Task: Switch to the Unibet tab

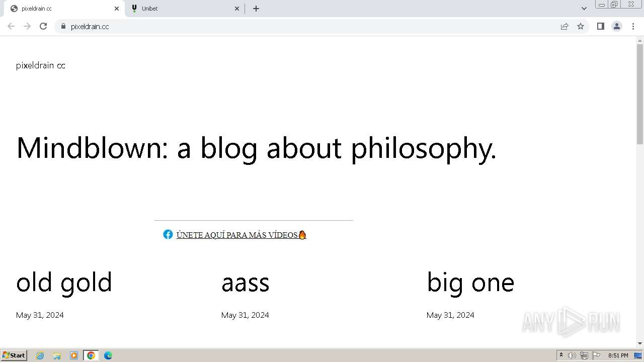Action: pos(185,9)
